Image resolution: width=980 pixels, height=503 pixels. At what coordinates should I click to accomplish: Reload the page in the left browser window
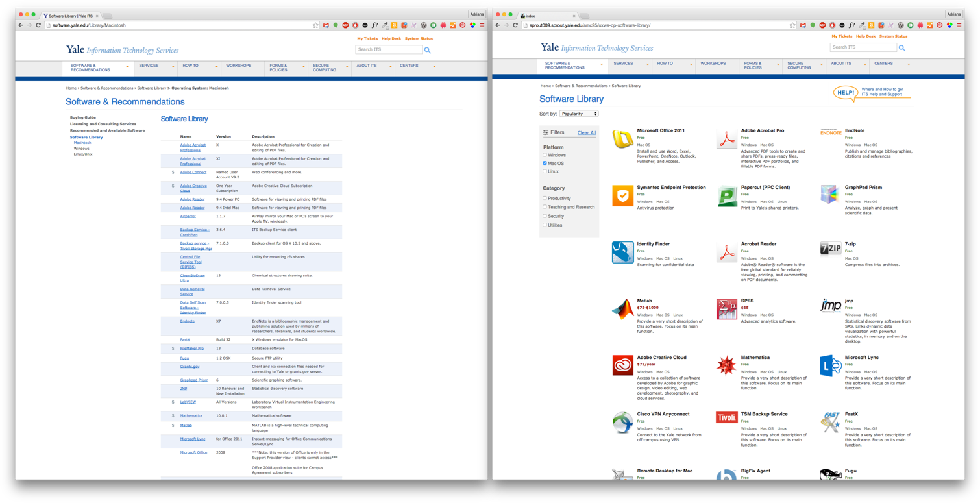38,25
